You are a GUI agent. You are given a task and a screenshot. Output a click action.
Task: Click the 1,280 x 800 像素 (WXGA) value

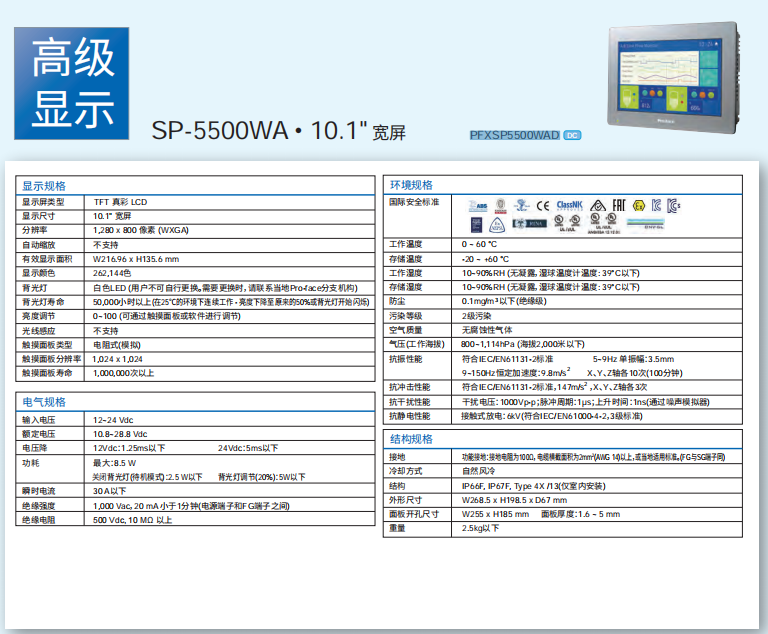click(141, 230)
